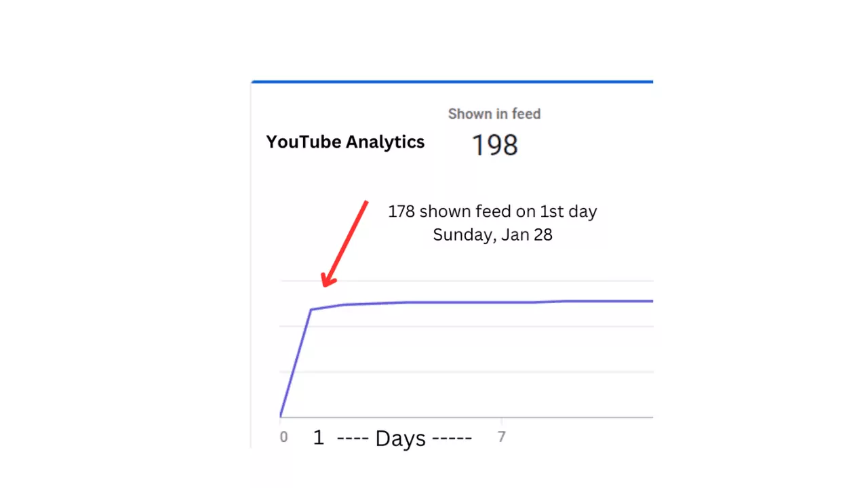Select the 198 total count value
Screen dimensions: 868x488
494,145
